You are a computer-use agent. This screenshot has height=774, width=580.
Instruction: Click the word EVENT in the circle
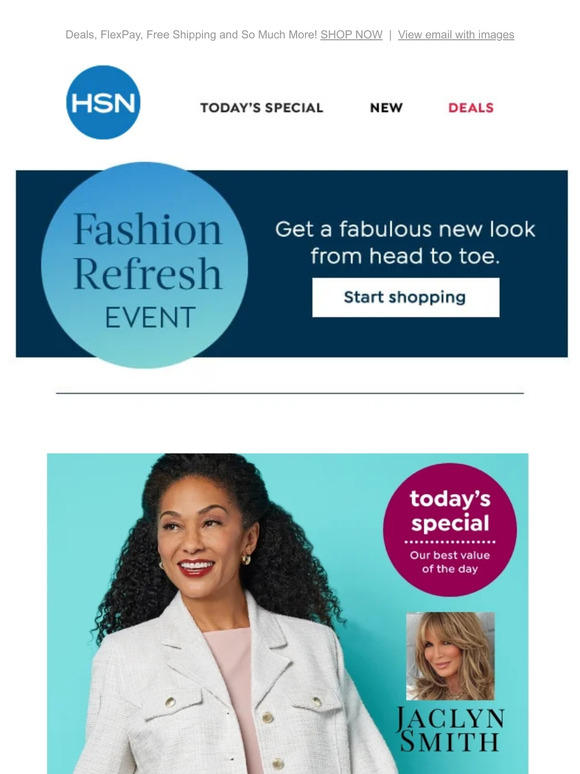pyautogui.click(x=150, y=317)
